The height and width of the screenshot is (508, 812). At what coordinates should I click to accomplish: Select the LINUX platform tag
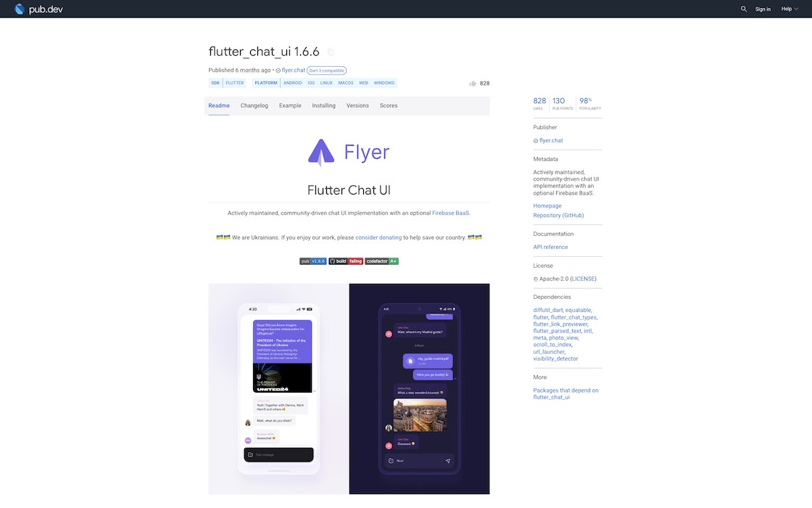coord(326,83)
